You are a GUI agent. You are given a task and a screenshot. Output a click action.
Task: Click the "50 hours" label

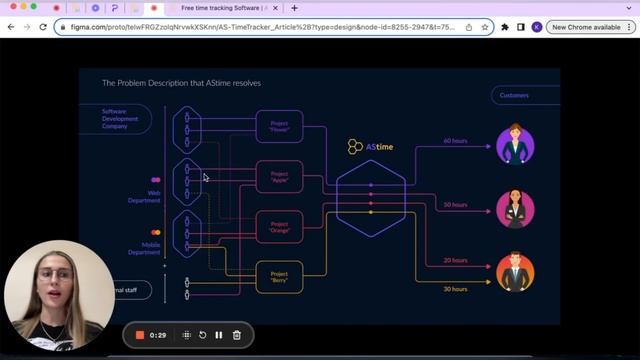(x=456, y=205)
